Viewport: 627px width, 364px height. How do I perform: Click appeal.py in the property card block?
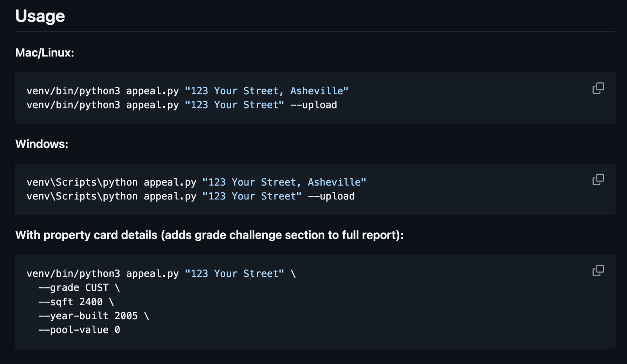coord(152,273)
